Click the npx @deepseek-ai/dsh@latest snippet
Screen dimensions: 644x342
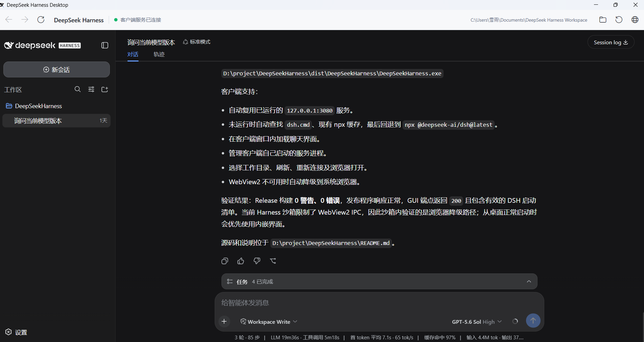click(449, 125)
